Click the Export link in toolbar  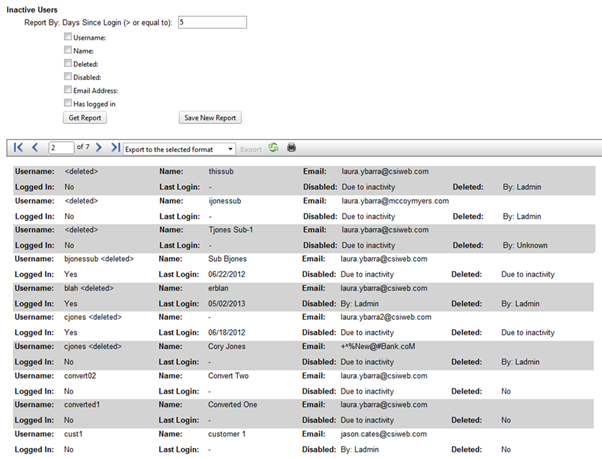click(x=251, y=149)
